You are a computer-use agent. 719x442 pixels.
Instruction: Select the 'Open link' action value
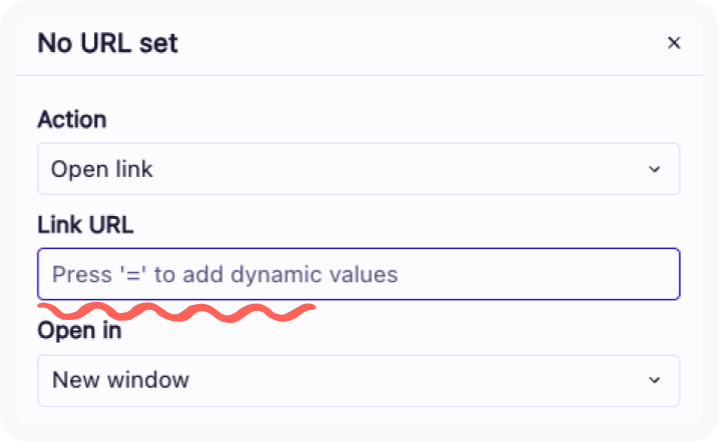coord(103,169)
